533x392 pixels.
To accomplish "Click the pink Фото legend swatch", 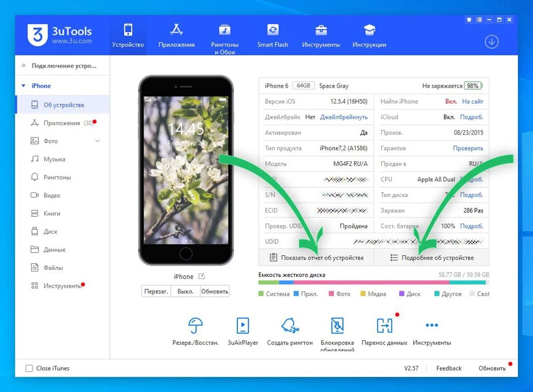I will click(x=331, y=294).
